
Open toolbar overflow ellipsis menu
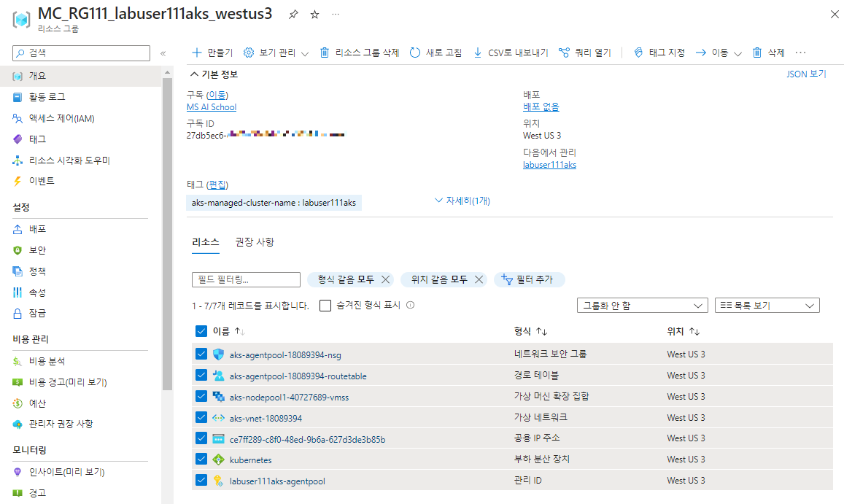(800, 53)
